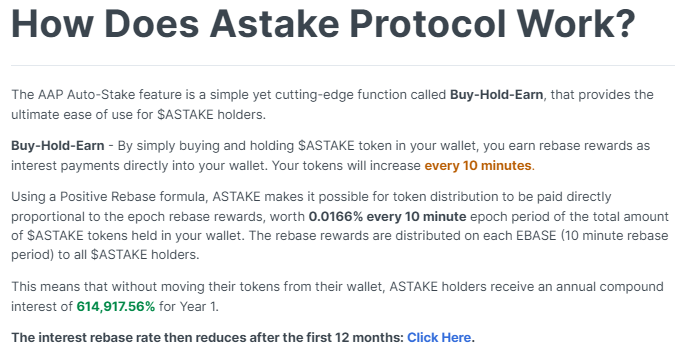Click "(10 minute rebase" parenthetical text

[614, 236]
